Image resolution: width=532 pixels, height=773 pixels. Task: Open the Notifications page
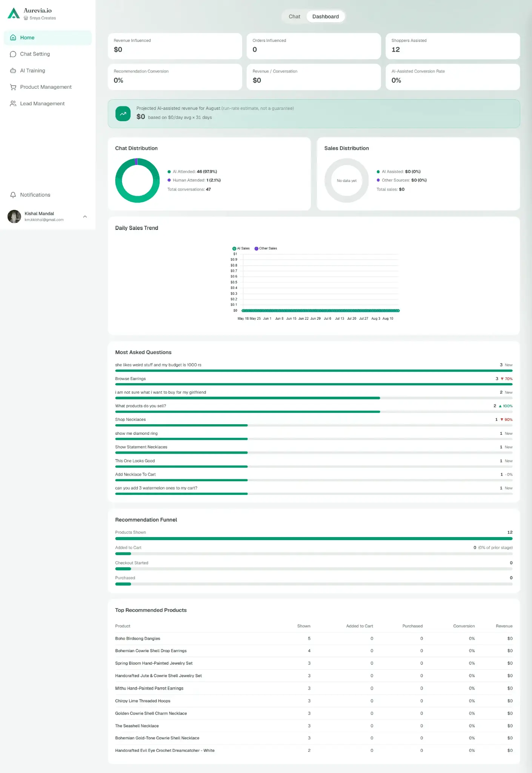[x=48, y=195]
